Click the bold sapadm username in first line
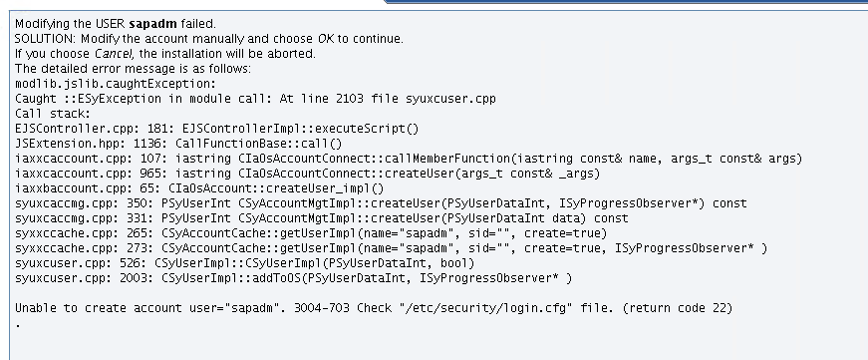Screen dimensions: 868x360 click(x=152, y=24)
